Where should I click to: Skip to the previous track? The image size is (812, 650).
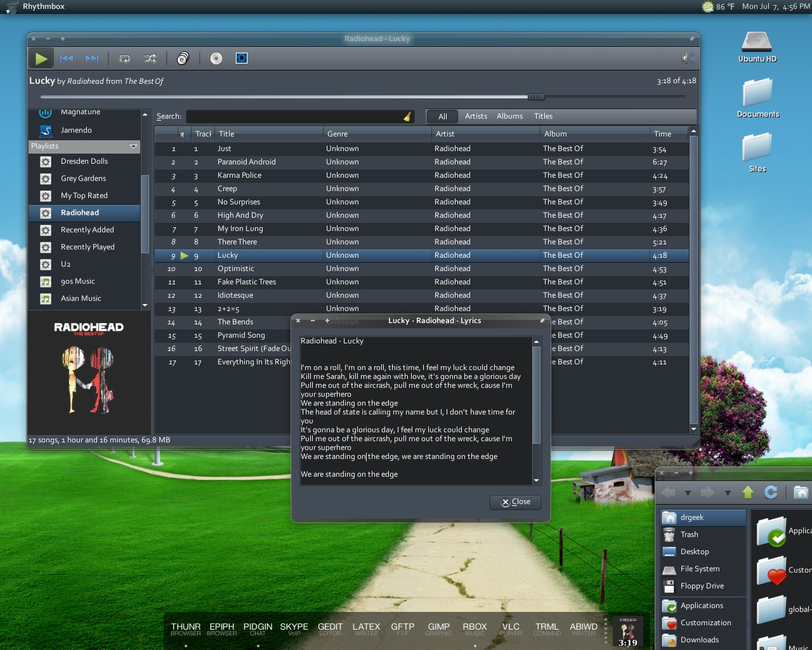pos(67,58)
